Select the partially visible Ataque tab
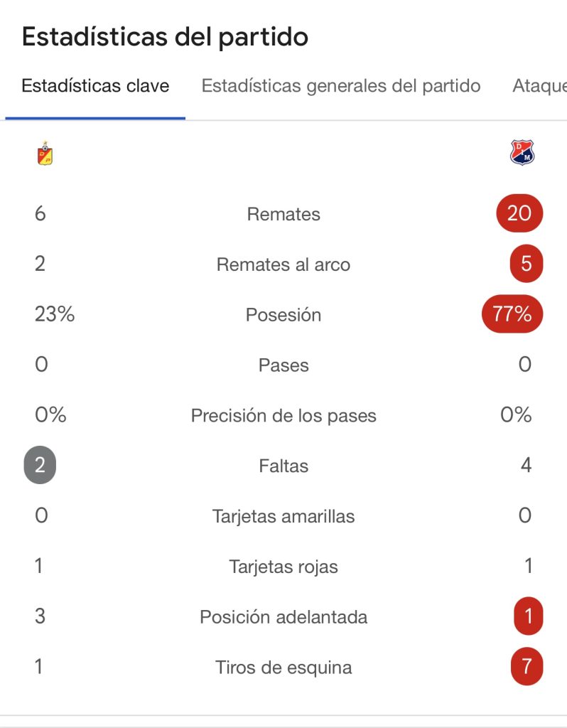 (539, 87)
